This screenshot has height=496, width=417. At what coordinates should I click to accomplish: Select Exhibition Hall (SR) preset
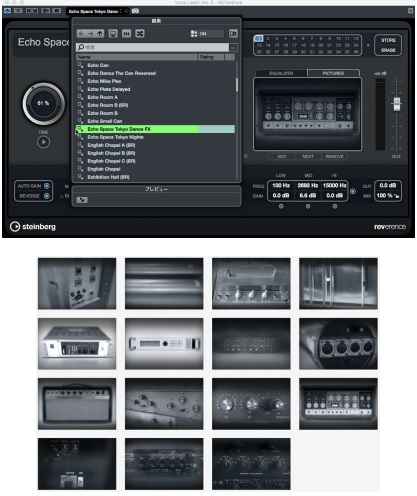(x=155, y=177)
